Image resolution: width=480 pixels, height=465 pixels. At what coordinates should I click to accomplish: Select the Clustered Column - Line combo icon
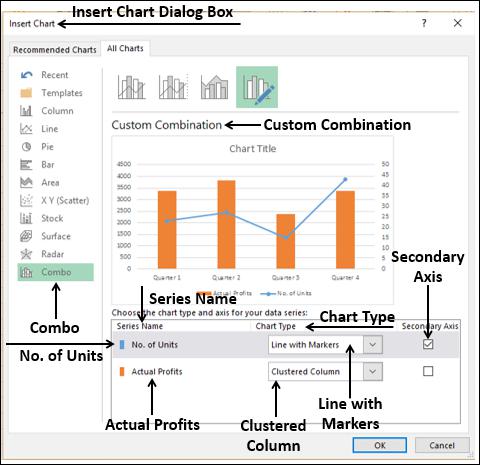coord(131,87)
